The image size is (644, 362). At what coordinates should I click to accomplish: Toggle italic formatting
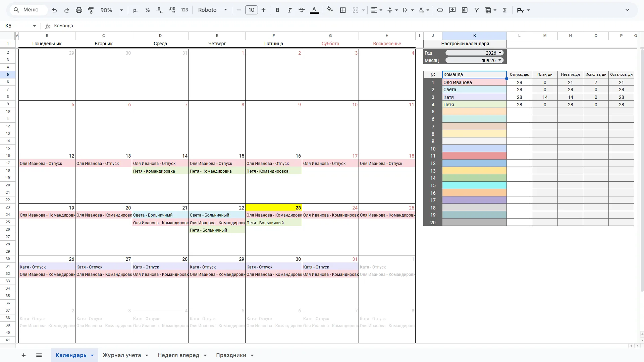tap(289, 10)
